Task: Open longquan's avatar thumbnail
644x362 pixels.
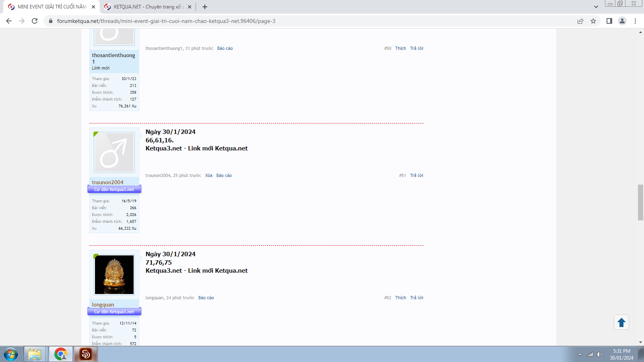Action: tap(114, 275)
